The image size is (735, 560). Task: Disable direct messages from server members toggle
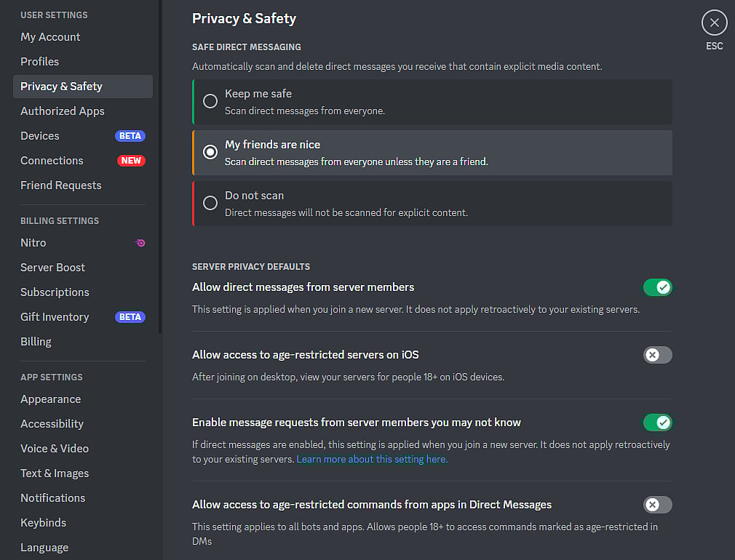click(x=657, y=287)
